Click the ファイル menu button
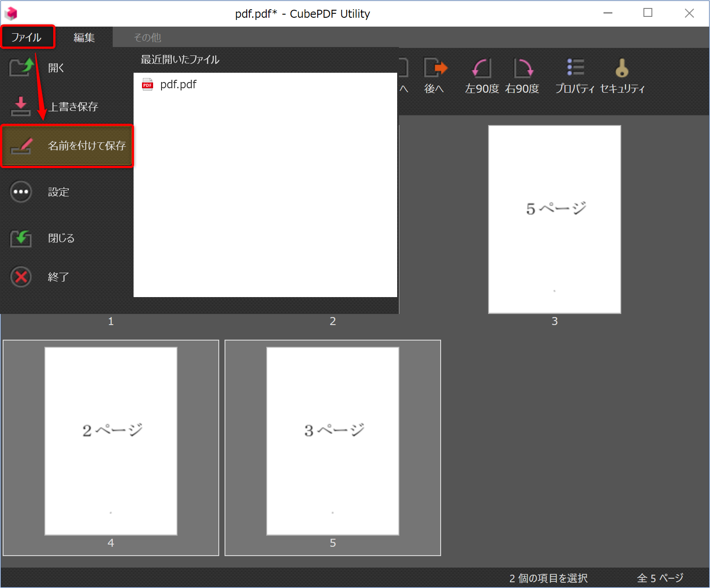Image resolution: width=710 pixels, height=588 pixels. [28, 37]
